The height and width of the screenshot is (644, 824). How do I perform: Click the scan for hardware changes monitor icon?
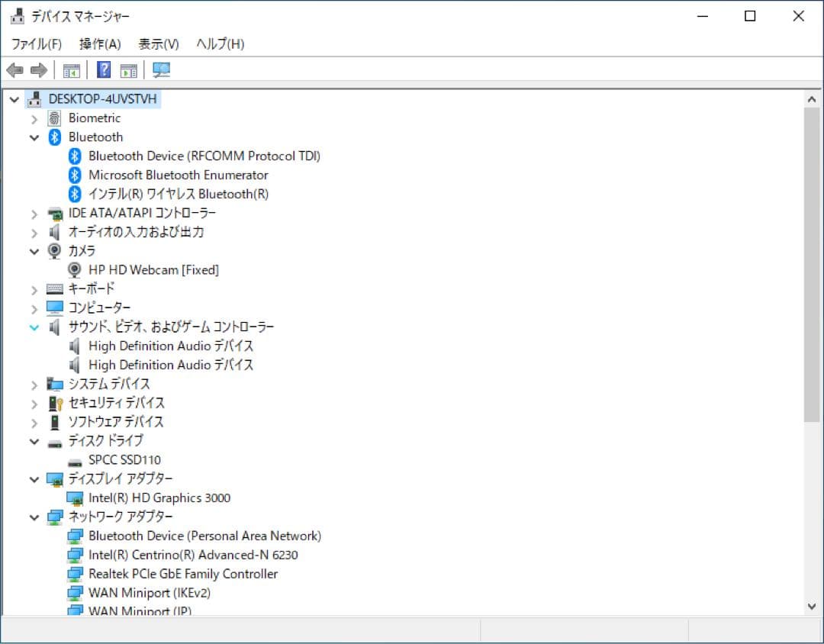point(161,70)
